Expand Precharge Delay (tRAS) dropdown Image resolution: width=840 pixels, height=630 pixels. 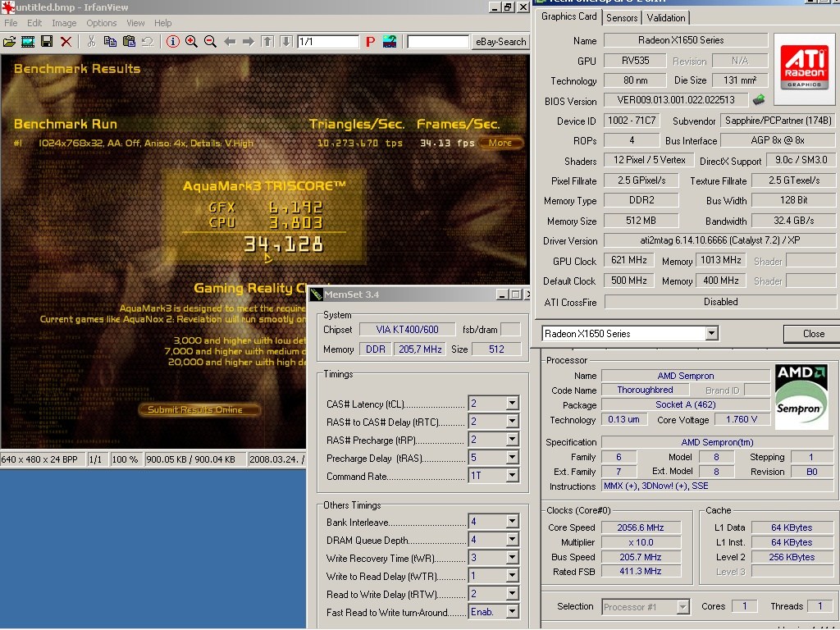512,457
